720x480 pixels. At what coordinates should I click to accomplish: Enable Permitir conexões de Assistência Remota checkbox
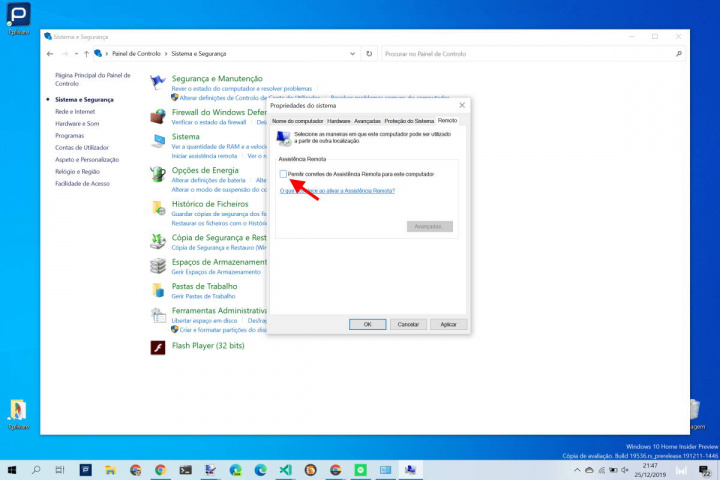click(x=283, y=174)
